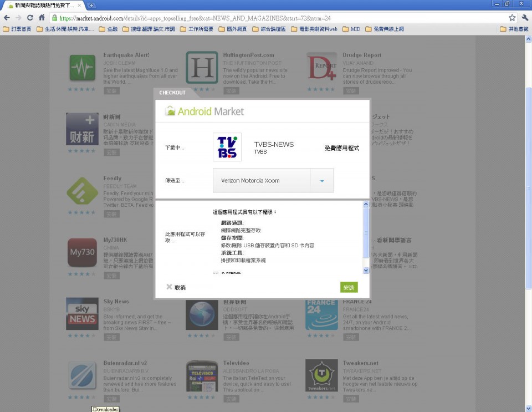Open the 電影美劇資料web bookmark folder
This screenshot has height=412, width=532.
tap(314, 29)
